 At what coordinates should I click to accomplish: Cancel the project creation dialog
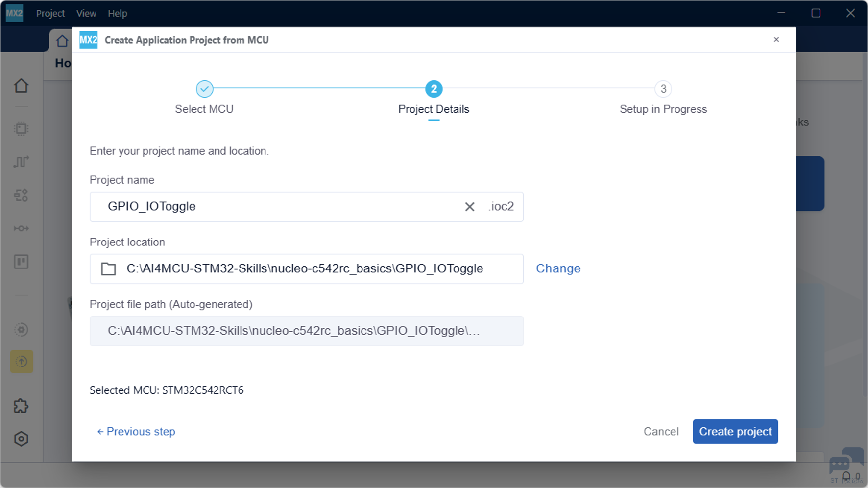click(x=661, y=432)
